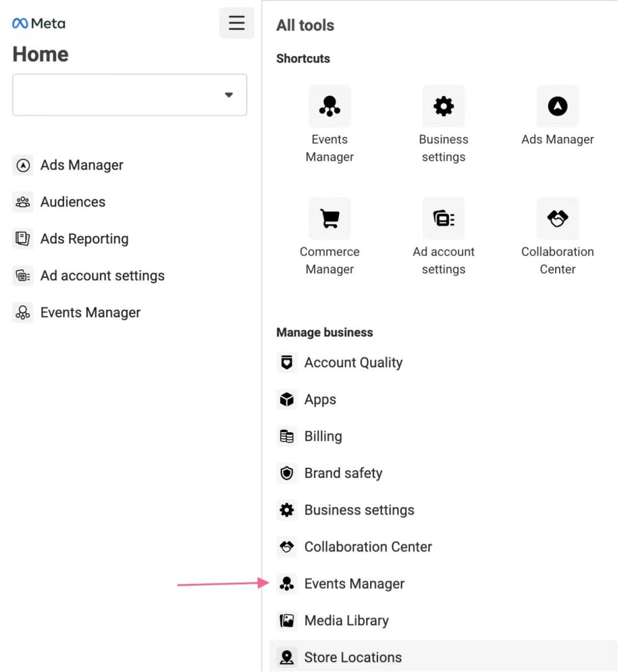
Task: Open the Business settings shortcut label
Action: [x=443, y=148]
